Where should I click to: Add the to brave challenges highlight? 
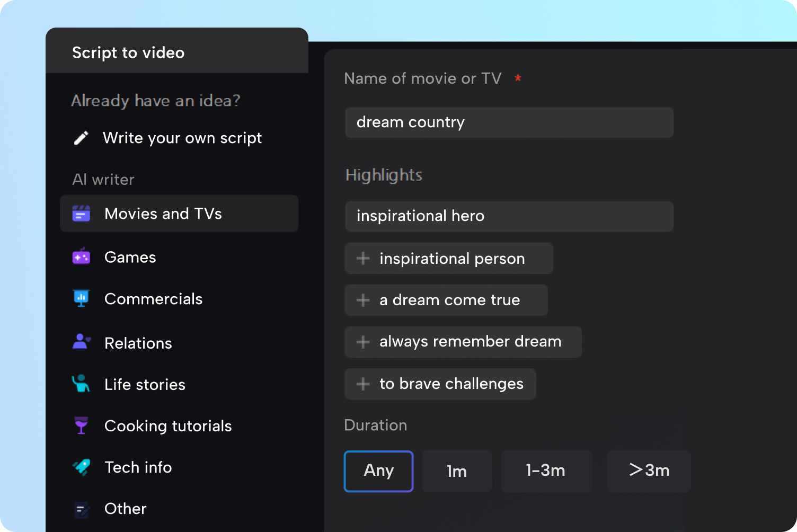pos(440,384)
